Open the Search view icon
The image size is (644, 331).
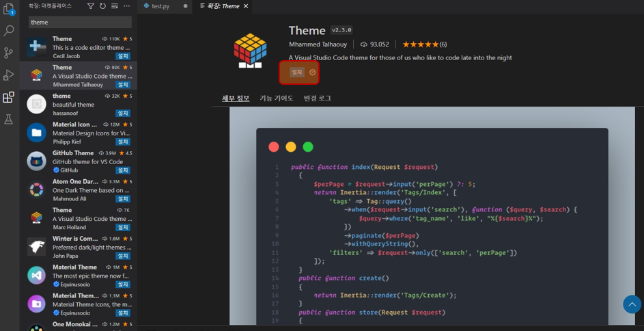pyautogui.click(x=9, y=31)
